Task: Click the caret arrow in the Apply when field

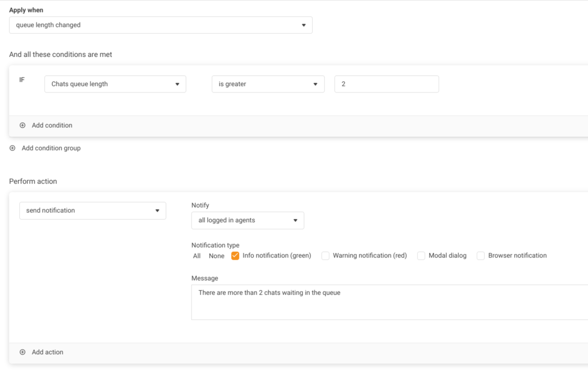Action: (x=304, y=25)
